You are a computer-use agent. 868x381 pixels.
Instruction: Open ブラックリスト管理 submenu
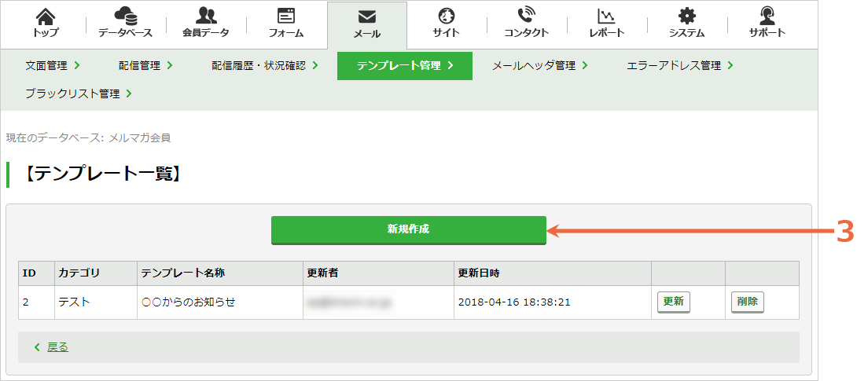79,94
